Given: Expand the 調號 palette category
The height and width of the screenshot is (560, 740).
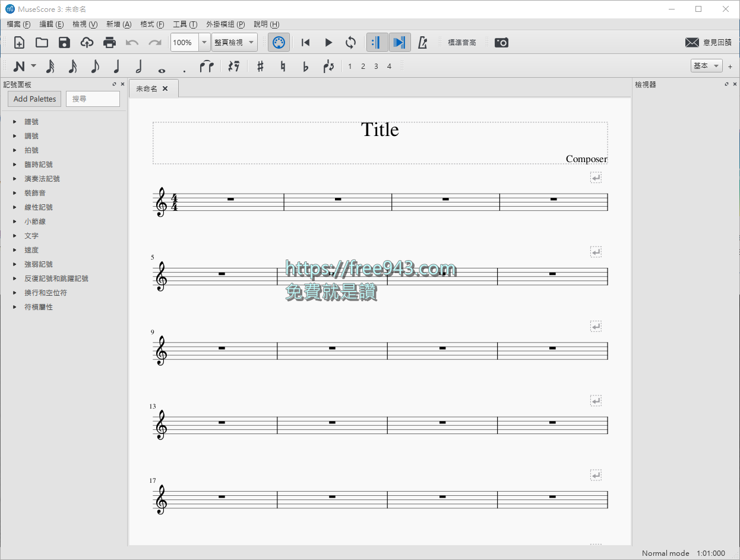Looking at the screenshot, I should tap(33, 135).
